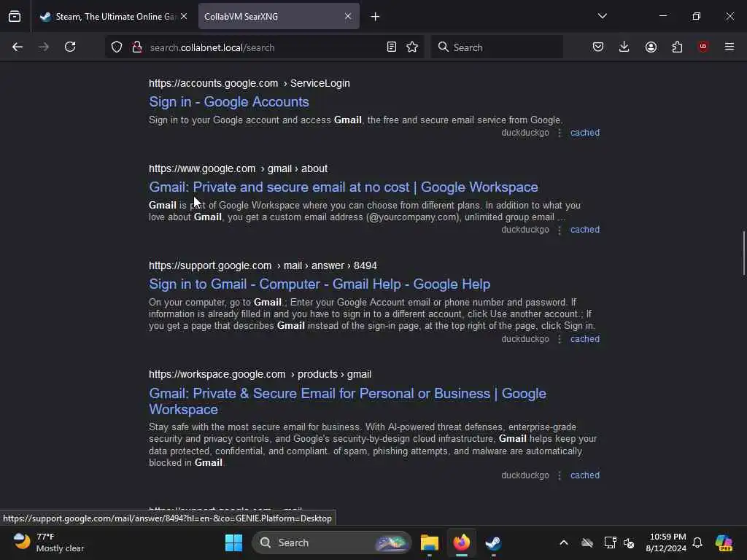Image resolution: width=747 pixels, height=560 pixels.
Task: Open a new tab with plus button
Action: click(376, 17)
